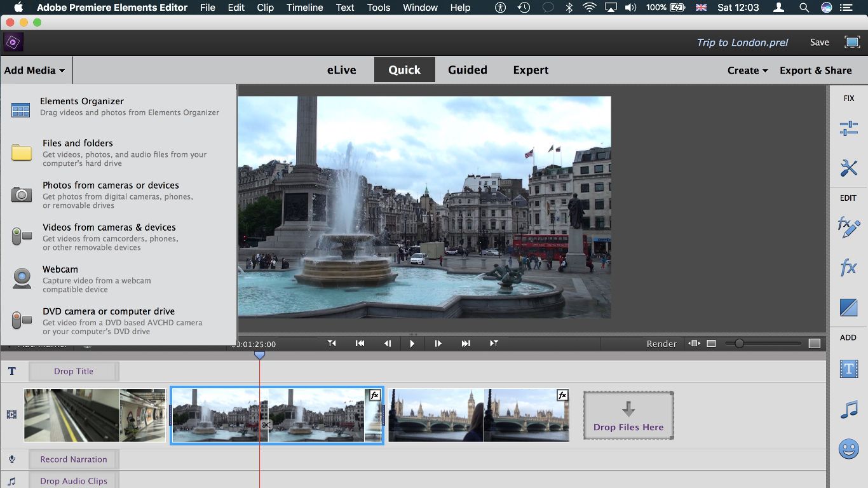Switch to the Expert tab
This screenshot has width=868, height=488.
[531, 70]
